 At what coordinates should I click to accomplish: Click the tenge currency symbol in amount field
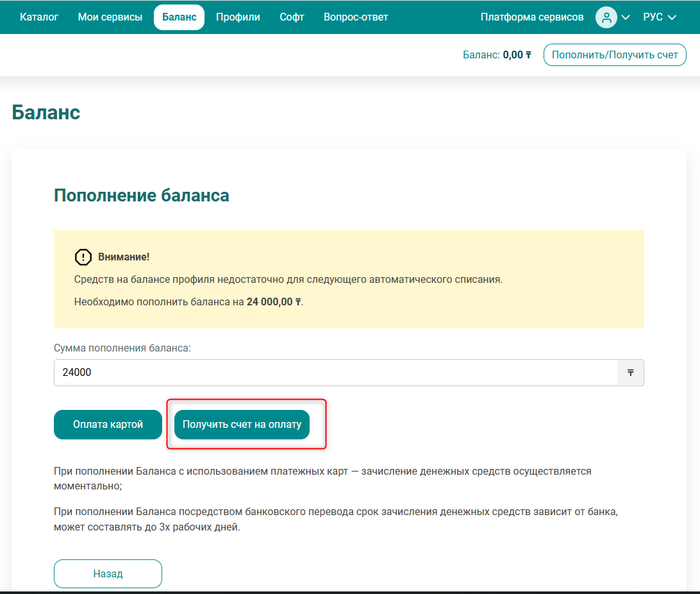pos(630,373)
